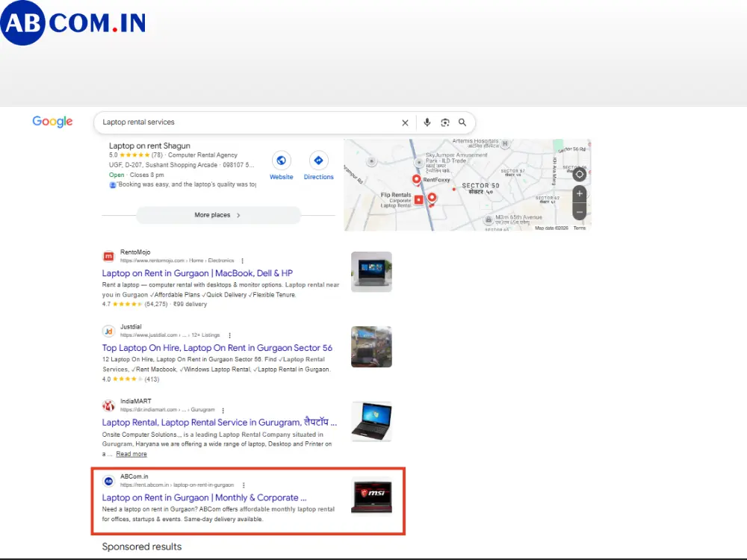The height and width of the screenshot is (560, 747).
Task: Zoom out on the map
Action: pos(580,212)
